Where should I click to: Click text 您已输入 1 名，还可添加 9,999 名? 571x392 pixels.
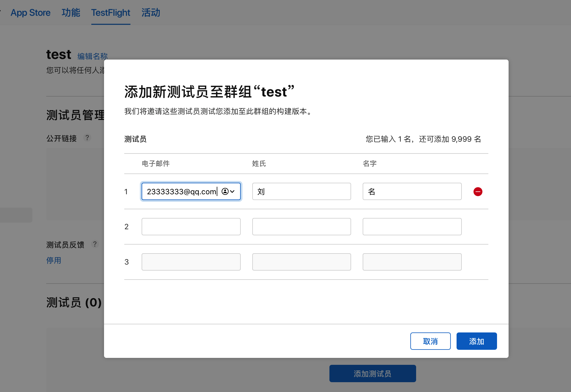[423, 139]
